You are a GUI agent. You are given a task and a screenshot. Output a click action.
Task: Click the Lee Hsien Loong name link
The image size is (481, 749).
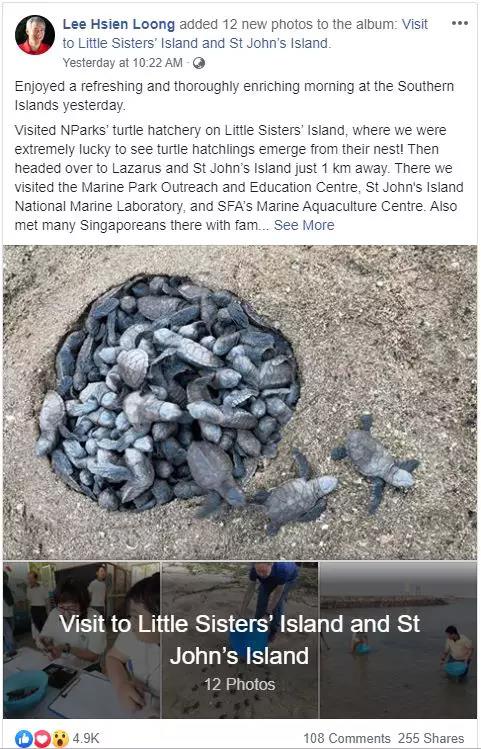coord(119,24)
